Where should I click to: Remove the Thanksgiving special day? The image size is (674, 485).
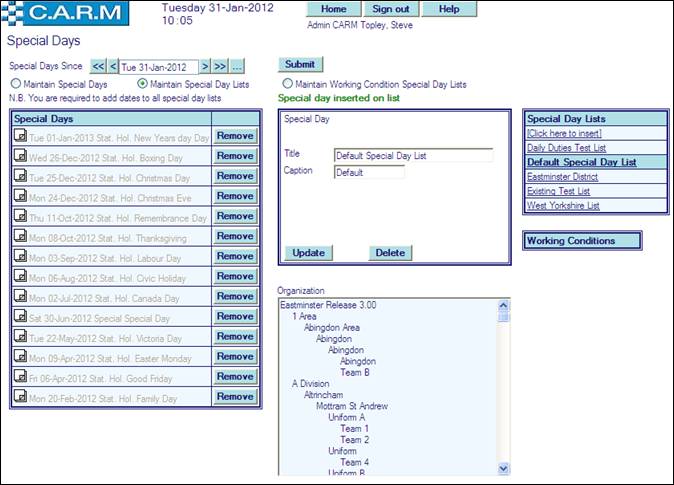point(235,236)
